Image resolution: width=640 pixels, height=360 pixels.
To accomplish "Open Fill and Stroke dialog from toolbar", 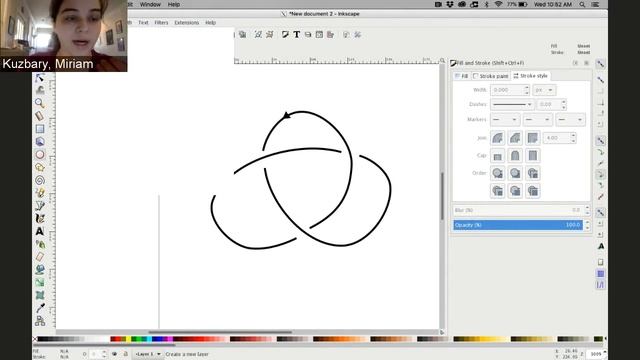I will (285, 35).
